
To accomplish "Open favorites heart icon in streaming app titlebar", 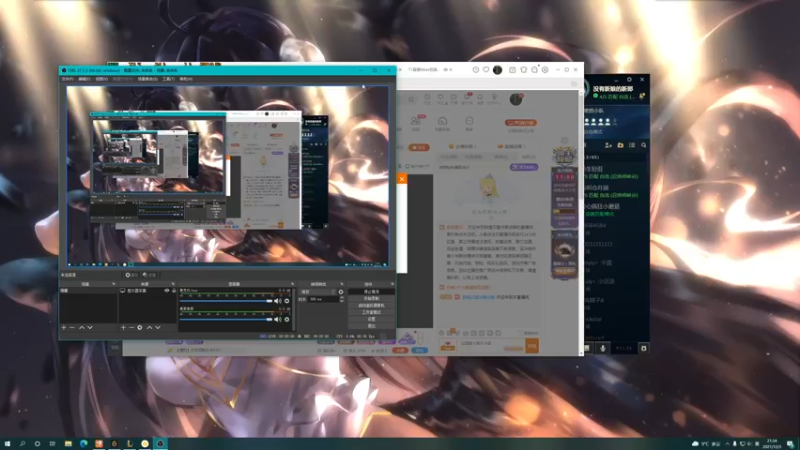I will (x=486, y=69).
